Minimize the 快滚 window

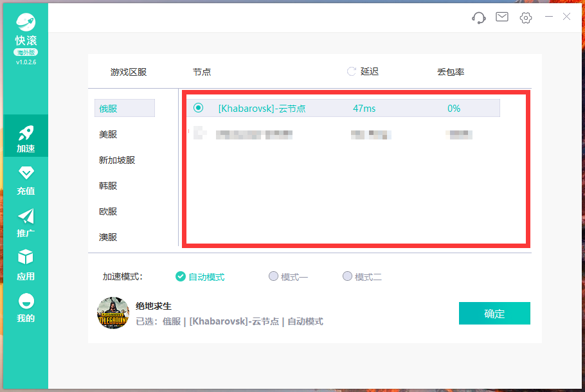[548, 17]
